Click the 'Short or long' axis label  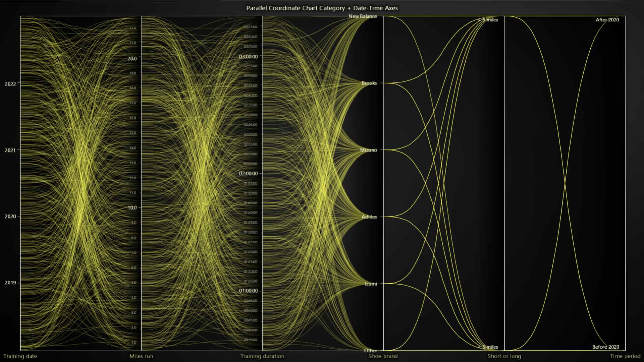coord(504,356)
